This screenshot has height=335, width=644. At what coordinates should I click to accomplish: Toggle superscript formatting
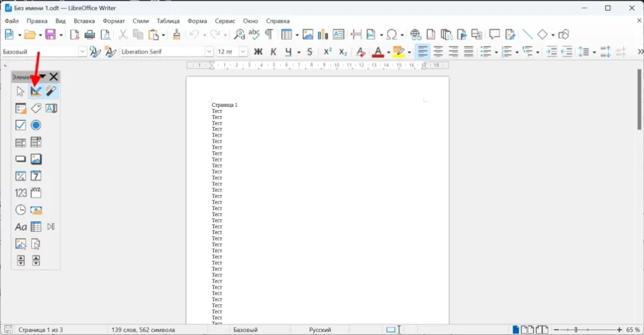click(327, 52)
